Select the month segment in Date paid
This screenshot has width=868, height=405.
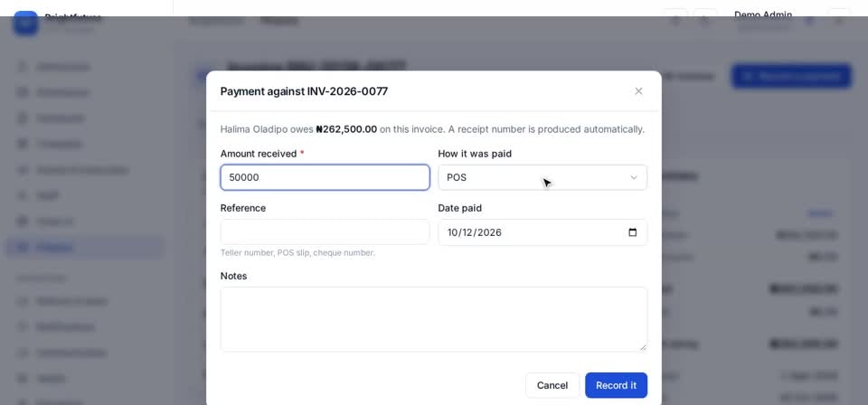point(452,232)
